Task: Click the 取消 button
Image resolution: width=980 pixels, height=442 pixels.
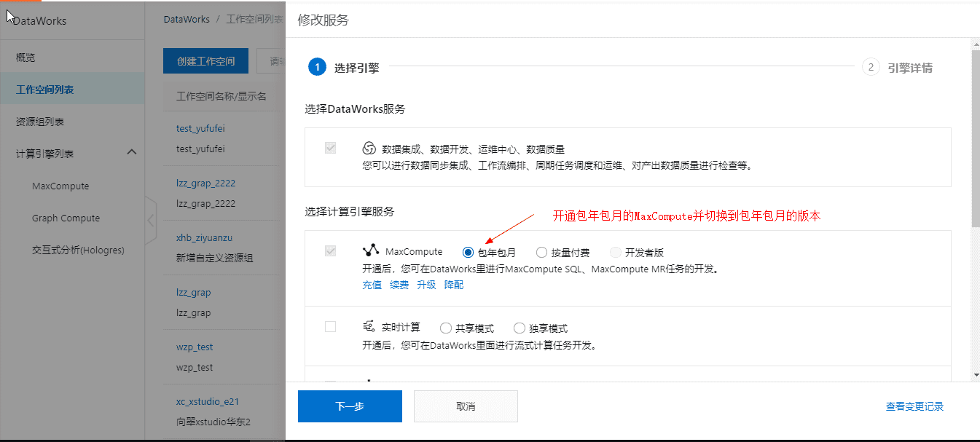Action: [x=466, y=406]
